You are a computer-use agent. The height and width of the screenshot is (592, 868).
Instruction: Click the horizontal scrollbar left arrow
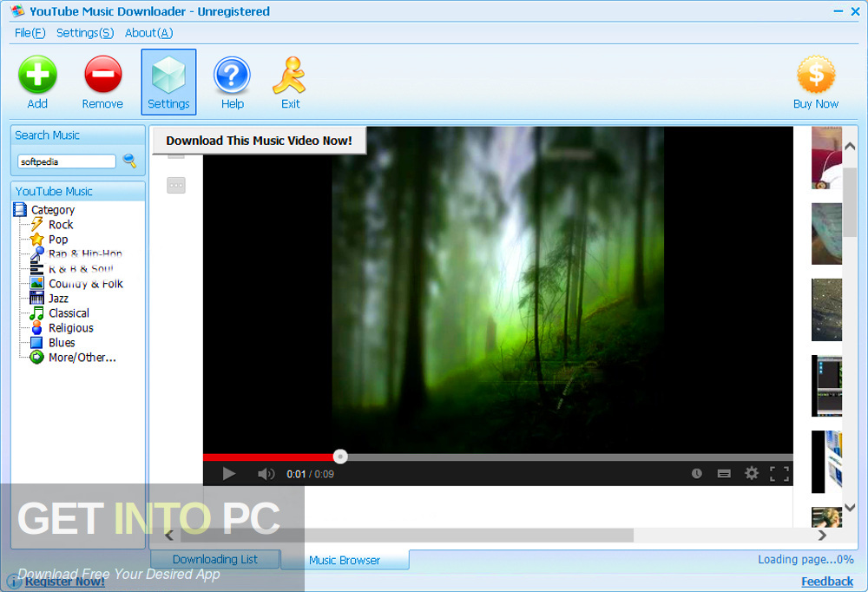(169, 535)
